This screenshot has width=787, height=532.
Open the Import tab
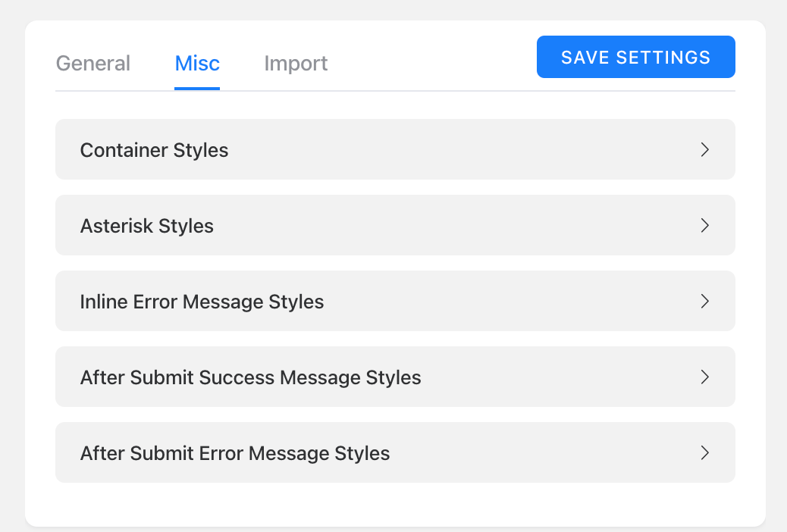296,63
